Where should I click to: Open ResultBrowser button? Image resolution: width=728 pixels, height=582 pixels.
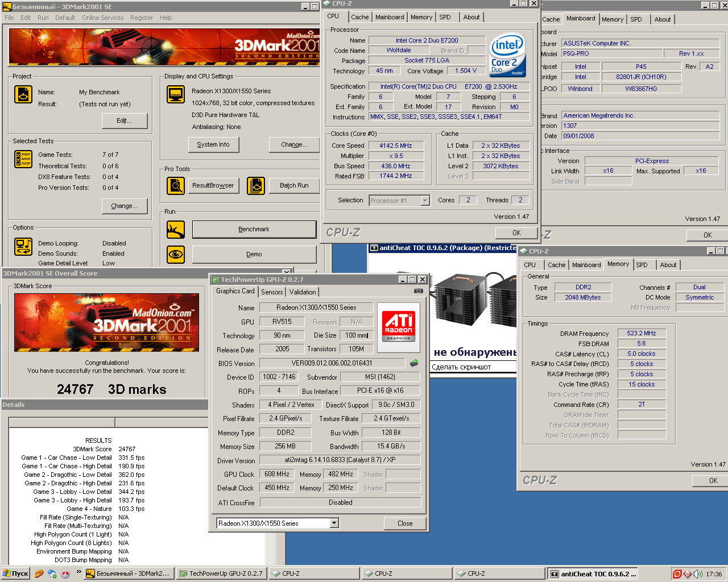pos(213,185)
